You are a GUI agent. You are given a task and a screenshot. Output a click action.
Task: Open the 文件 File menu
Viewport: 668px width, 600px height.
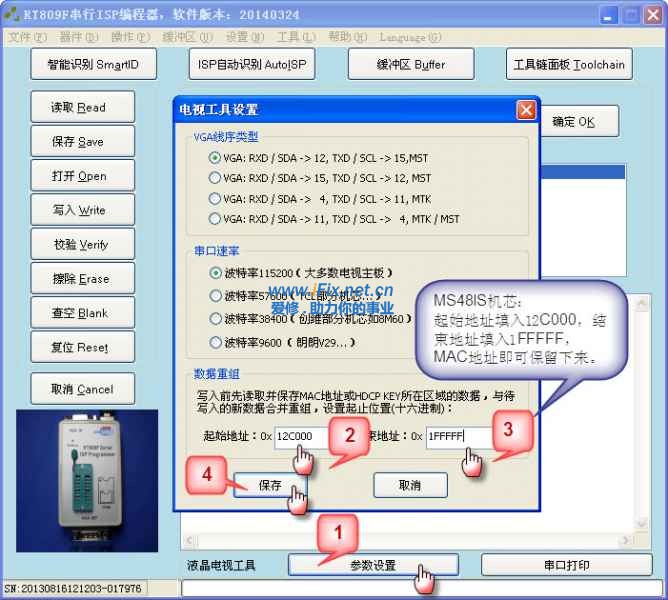[x=26, y=37]
